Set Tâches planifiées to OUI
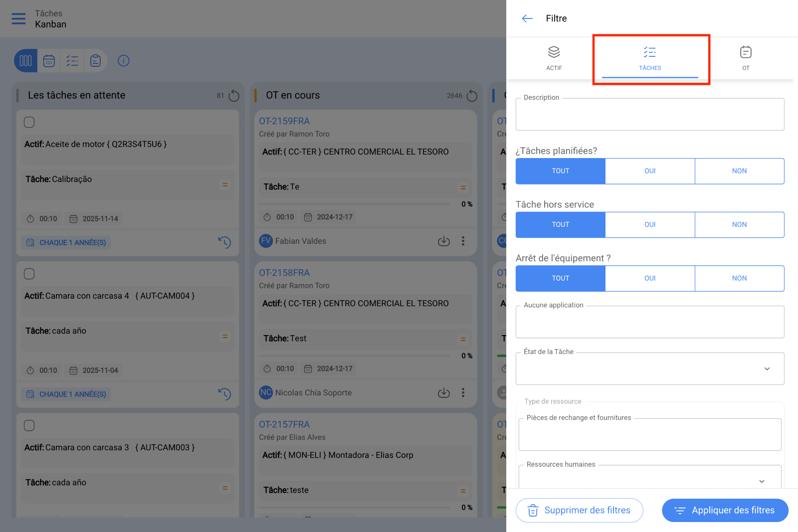 [x=650, y=171]
